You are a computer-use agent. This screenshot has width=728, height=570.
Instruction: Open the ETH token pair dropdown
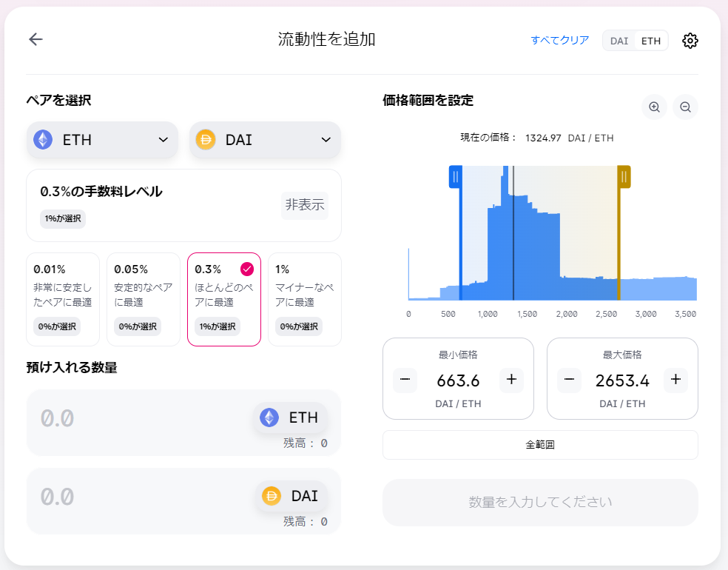click(x=102, y=140)
